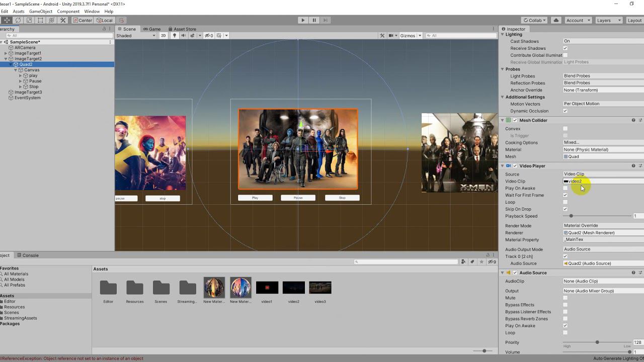The width and height of the screenshot is (644, 362).
Task: Open Audio Source help icon
Action: pyautogui.click(x=633, y=273)
